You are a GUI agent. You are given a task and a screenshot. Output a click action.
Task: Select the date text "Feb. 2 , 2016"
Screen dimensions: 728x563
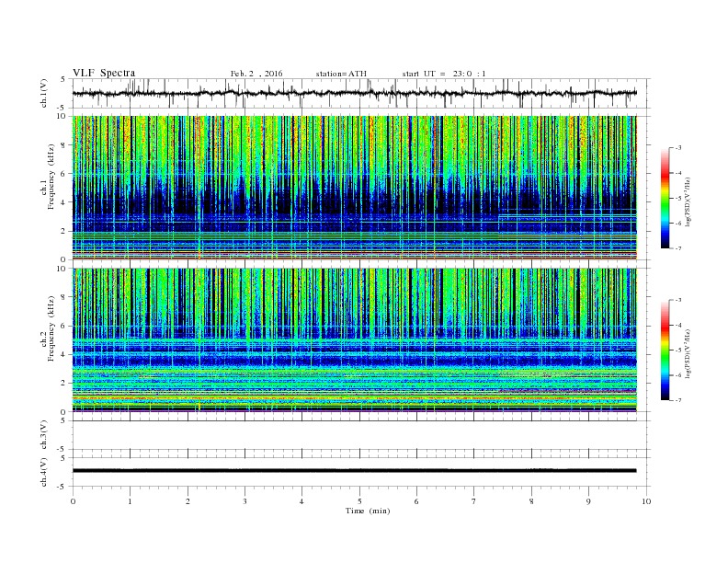[x=256, y=74]
